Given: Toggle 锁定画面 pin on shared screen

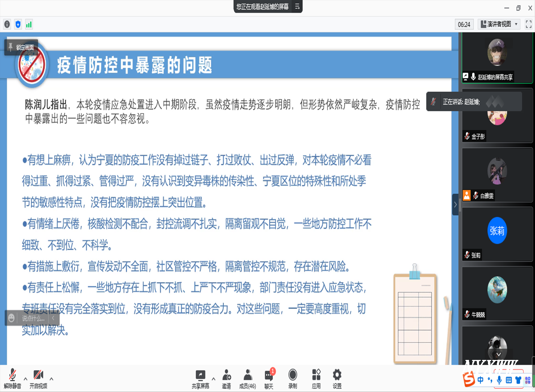Looking at the screenshot, I should click(21, 47).
